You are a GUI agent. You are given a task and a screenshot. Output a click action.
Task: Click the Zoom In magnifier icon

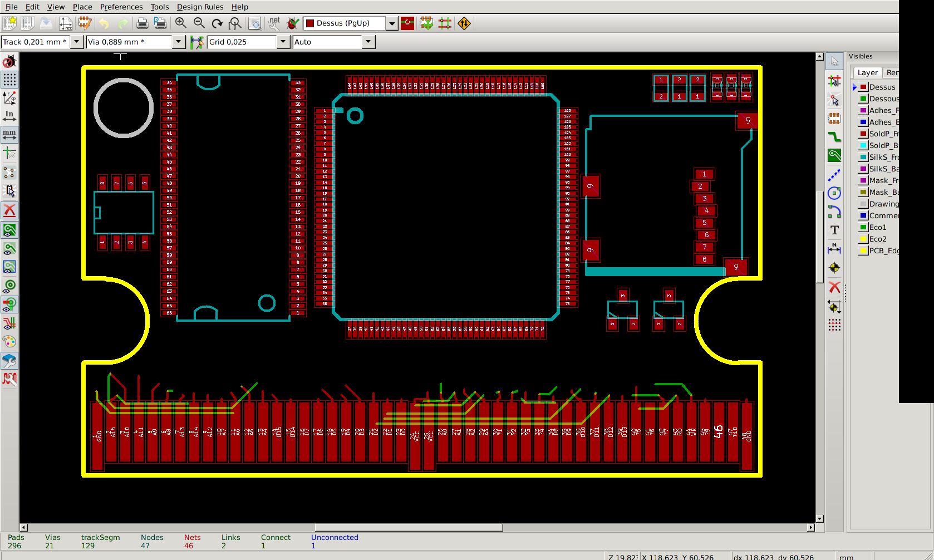coord(181,23)
